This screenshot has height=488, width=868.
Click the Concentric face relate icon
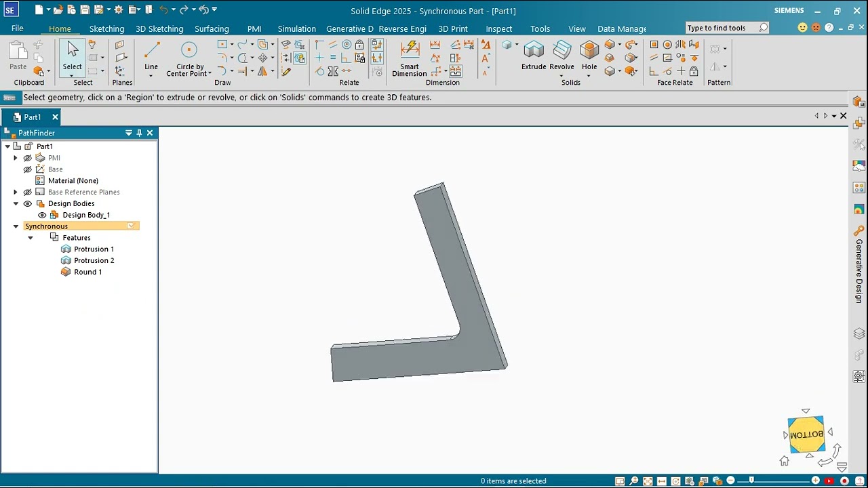[x=667, y=45]
